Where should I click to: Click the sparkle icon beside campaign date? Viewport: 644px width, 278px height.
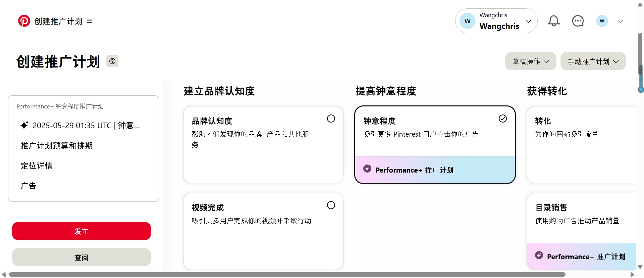24,125
